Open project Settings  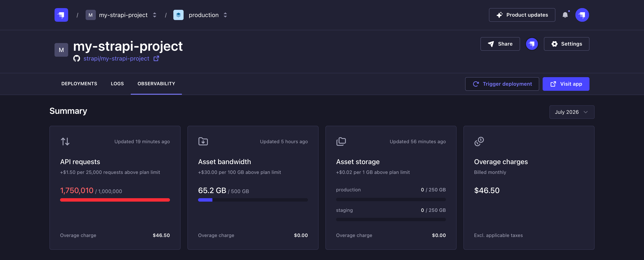566,44
